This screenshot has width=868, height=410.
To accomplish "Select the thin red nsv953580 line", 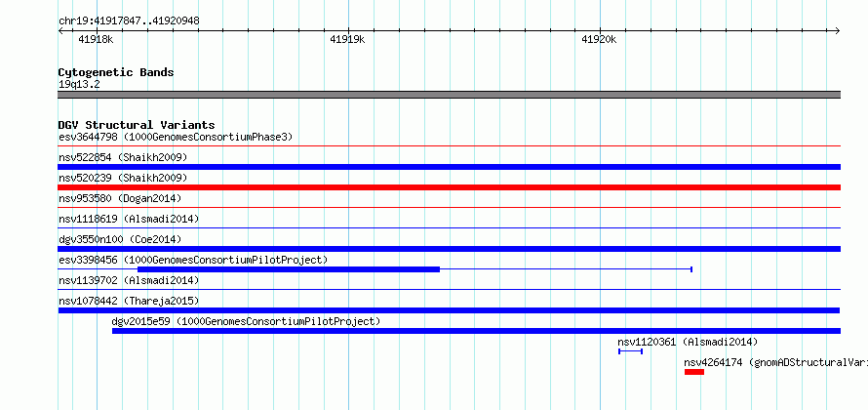I will [x=449, y=208].
